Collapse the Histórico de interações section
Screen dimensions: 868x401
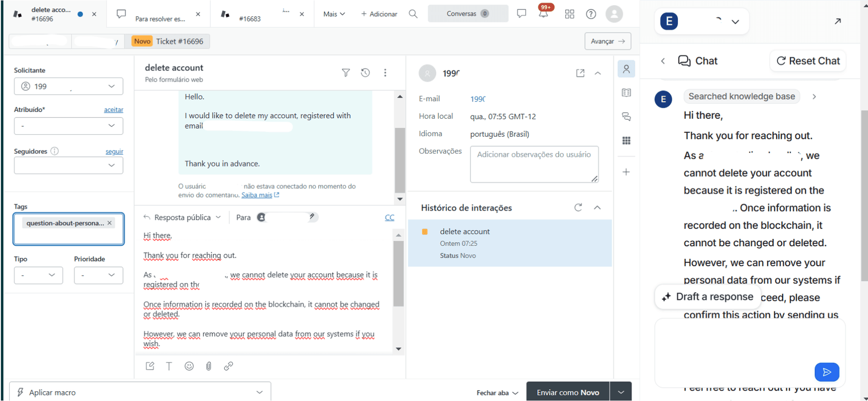click(597, 207)
